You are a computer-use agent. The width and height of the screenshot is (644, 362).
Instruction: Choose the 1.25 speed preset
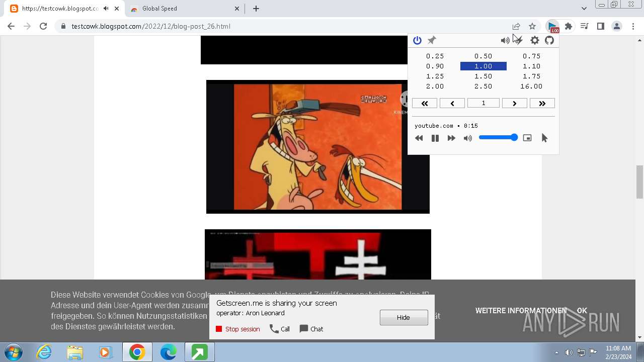pos(435,76)
